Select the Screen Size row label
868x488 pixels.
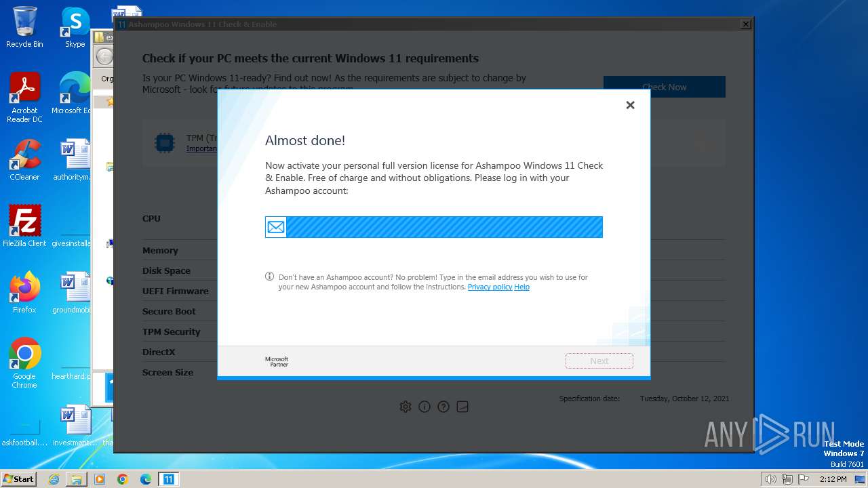coord(167,372)
